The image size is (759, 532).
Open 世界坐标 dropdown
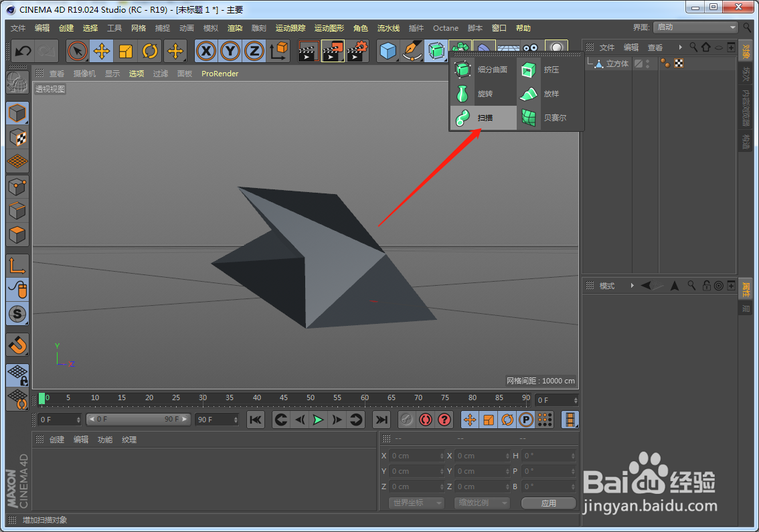pos(416,503)
